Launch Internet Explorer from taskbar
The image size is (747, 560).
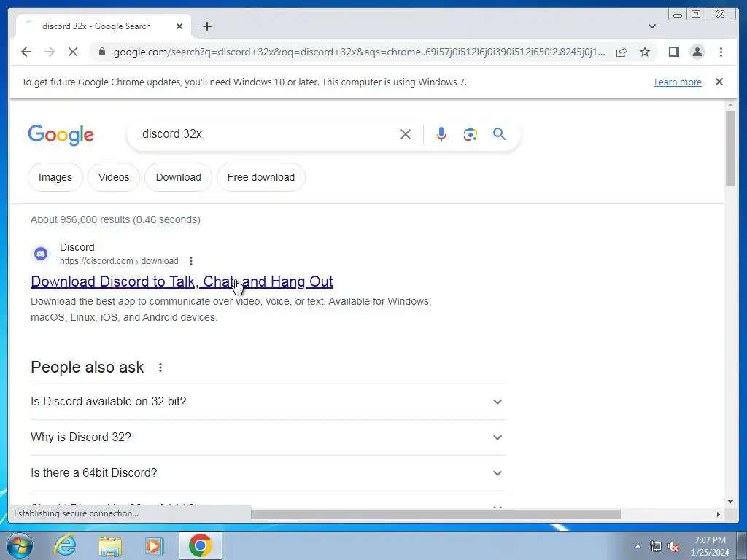coord(64,545)
